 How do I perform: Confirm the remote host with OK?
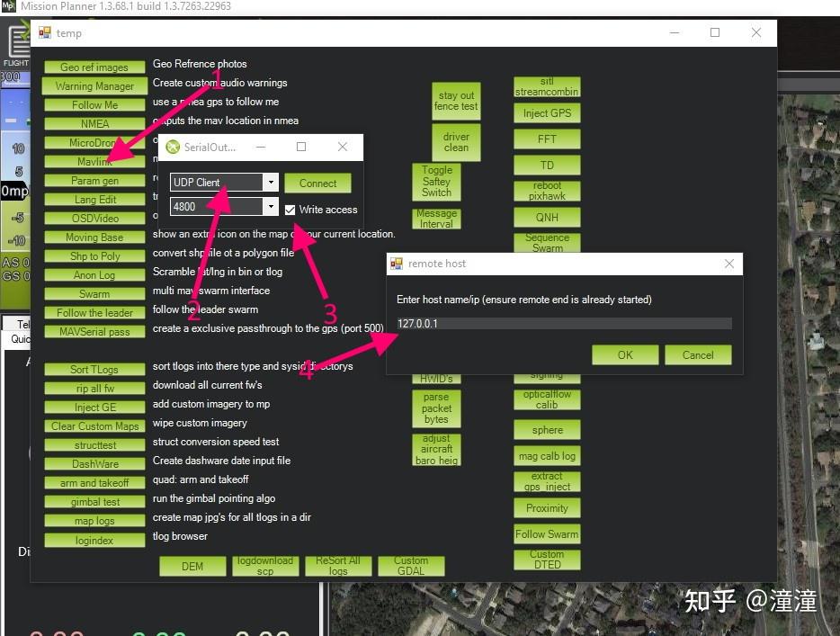tap(625, 354)
